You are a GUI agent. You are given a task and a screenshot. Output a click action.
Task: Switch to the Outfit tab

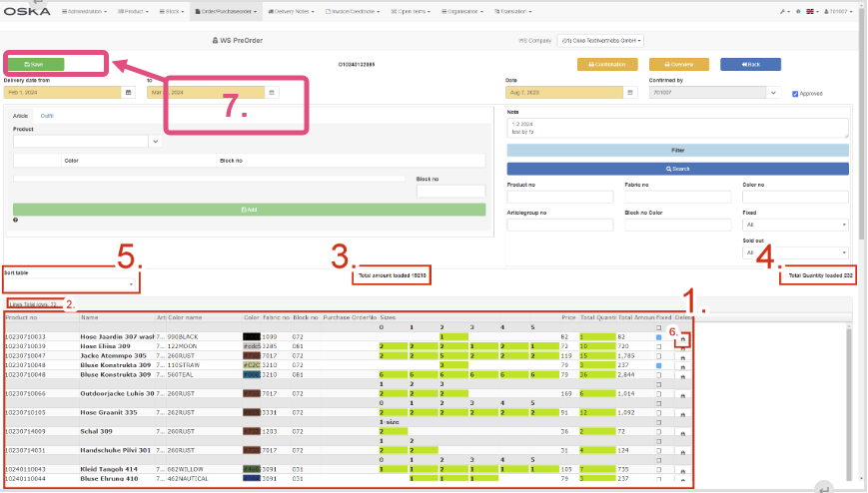(x=47, y=116)
